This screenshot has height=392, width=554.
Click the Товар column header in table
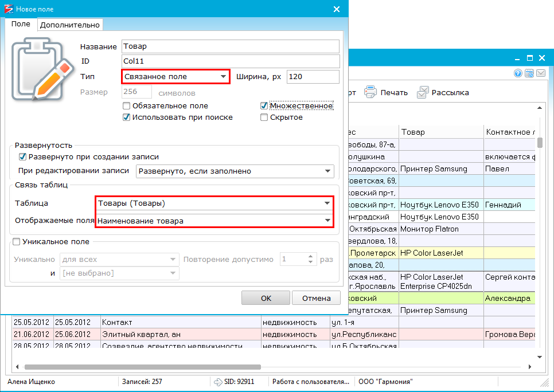[441, 132]
